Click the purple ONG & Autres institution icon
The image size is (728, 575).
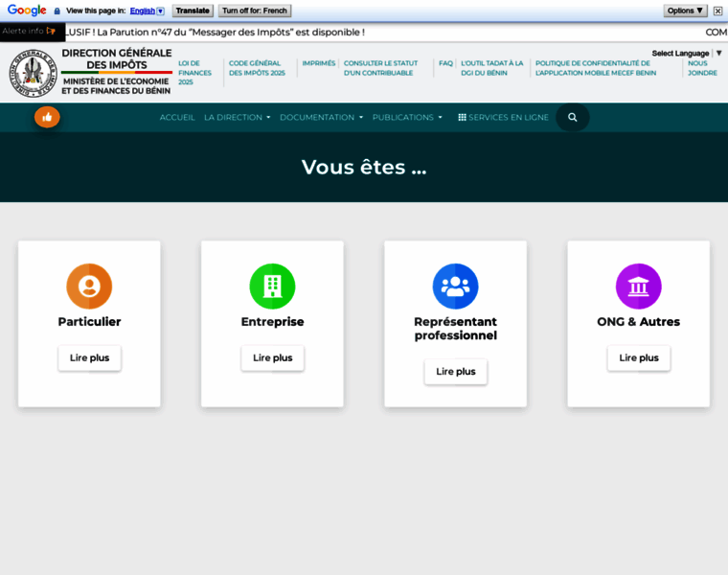coord(638,286)
